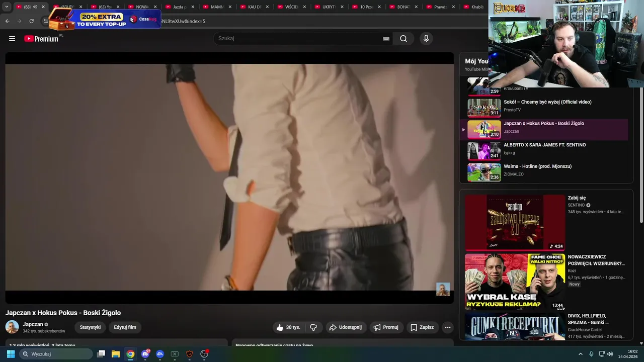Mute the audio-playing first browser tab
Viewport: 644px width, 362px height.
click(x=35, y=7)
